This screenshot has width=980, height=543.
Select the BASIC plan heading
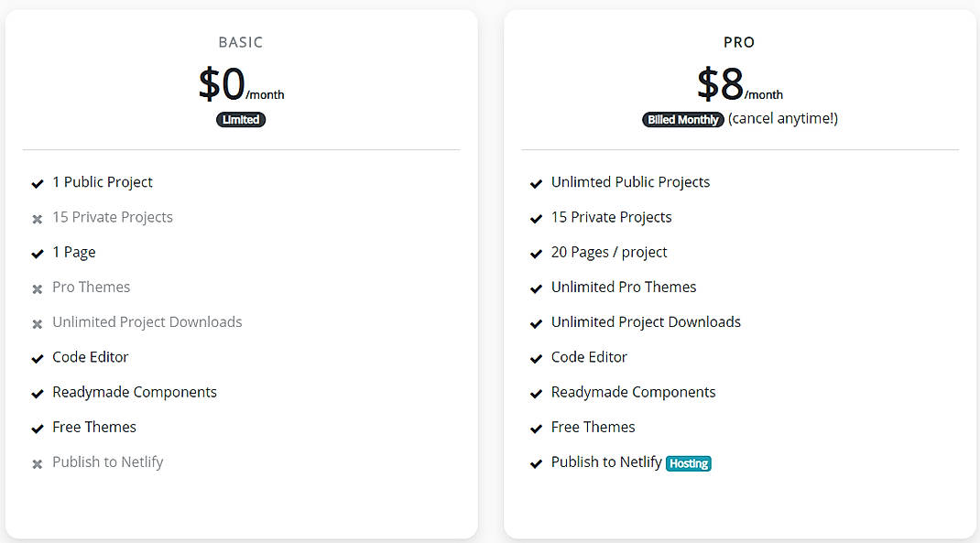(241, 42)
